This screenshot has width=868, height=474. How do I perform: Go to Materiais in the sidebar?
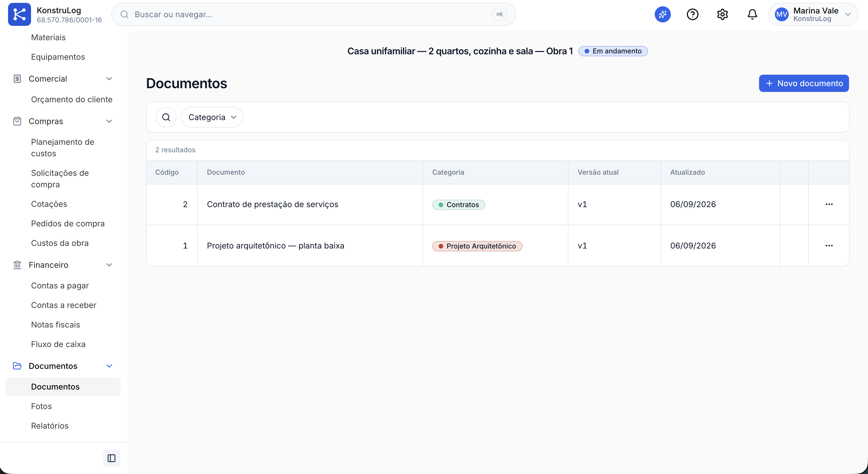tap(48, 37)
